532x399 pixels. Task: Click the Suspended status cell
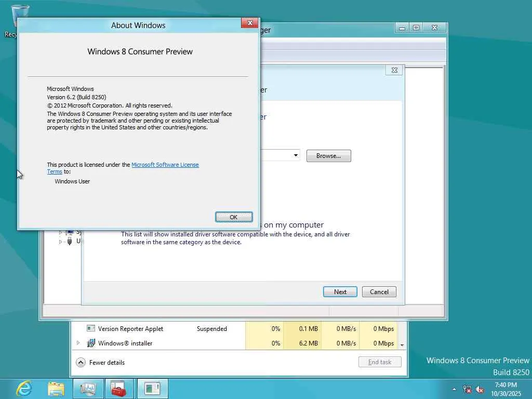[212, 329]
